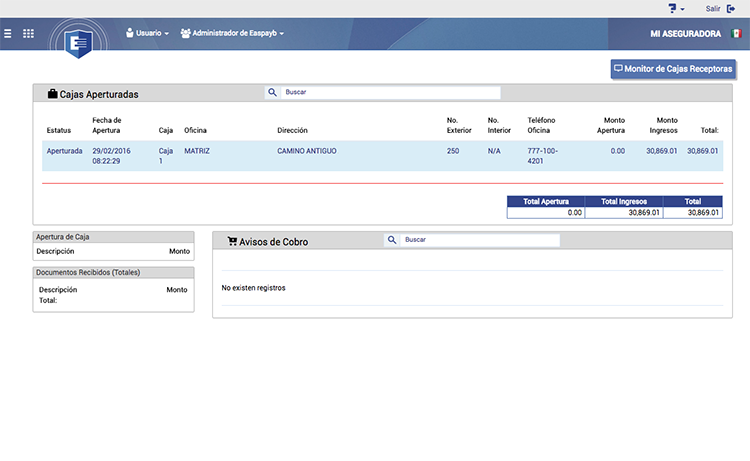Select the Aperturada status cell
This screenshot has height=461, width=750.
65,151
